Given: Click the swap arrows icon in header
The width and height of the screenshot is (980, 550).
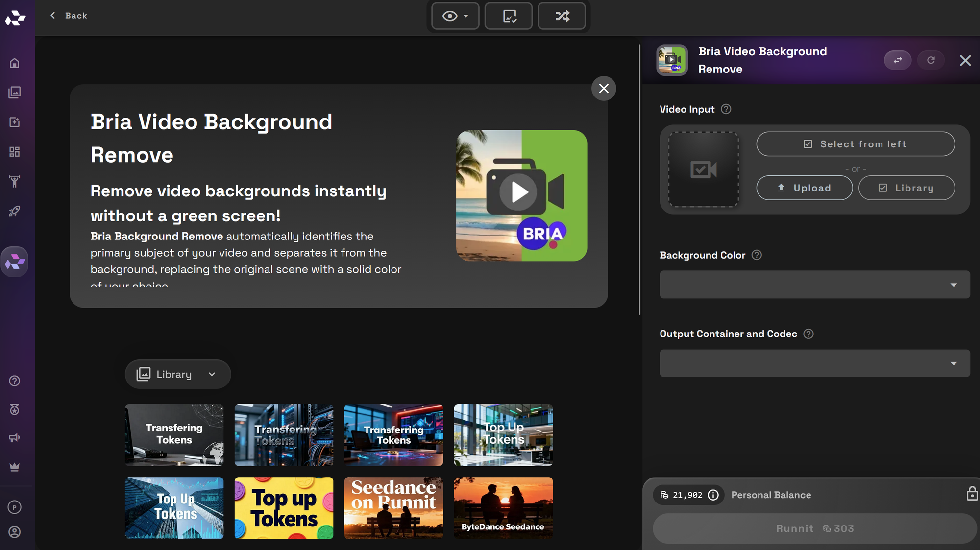Looking at the screenshot, I should [x=897, y=60].
